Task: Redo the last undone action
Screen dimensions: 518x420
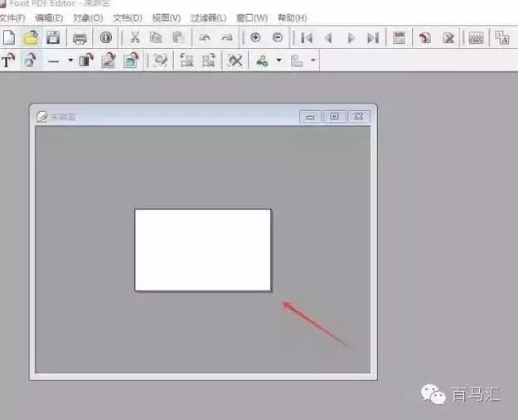Action: click(226, 37)
